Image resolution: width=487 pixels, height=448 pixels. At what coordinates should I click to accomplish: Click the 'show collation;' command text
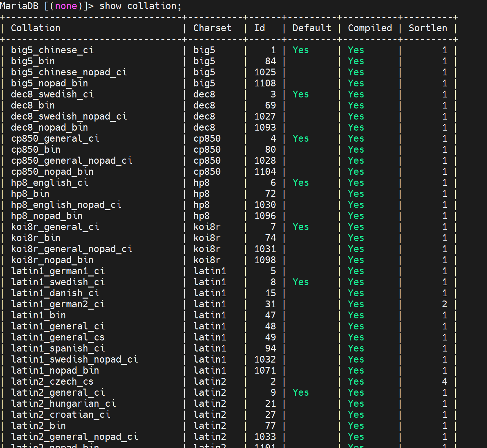click(x=140, y=6)
